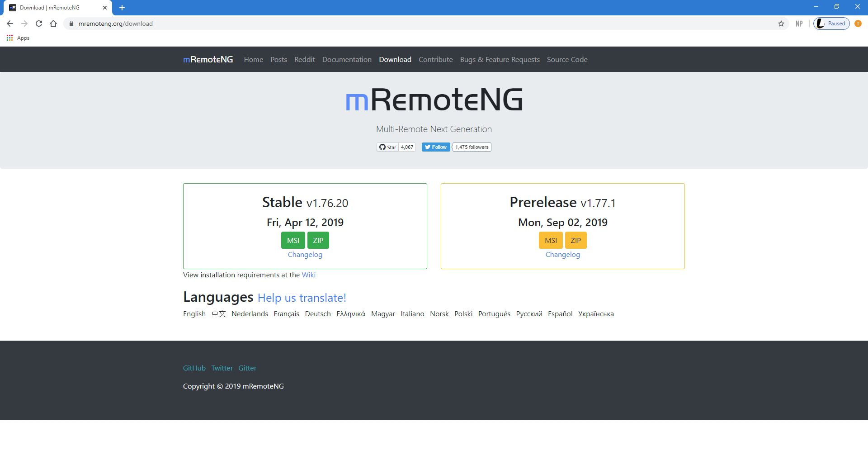Click the 中文 language entry
The image size is (868, 475).
[x=219, y=313]
